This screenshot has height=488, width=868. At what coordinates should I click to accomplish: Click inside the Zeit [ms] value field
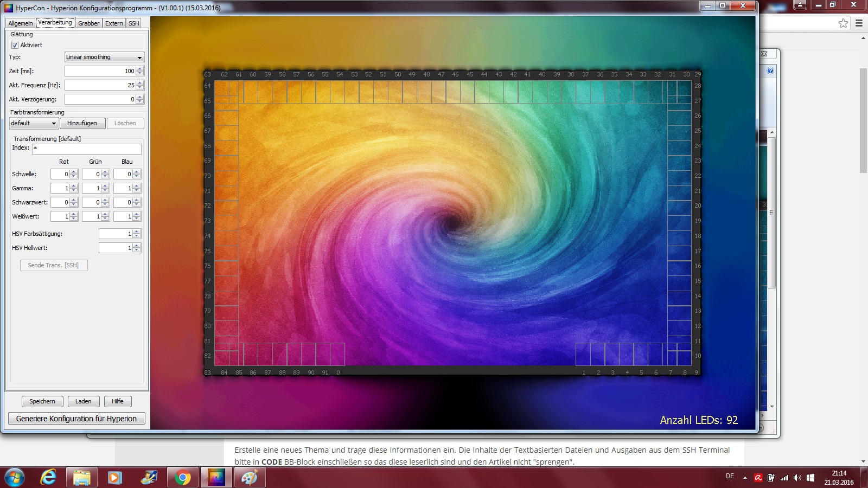pos(100,72)
